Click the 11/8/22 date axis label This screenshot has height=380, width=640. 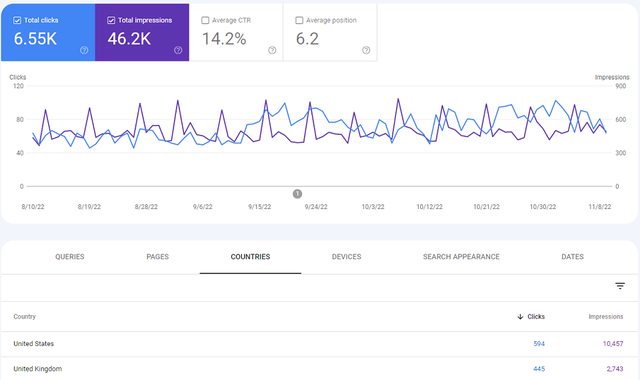600,207
